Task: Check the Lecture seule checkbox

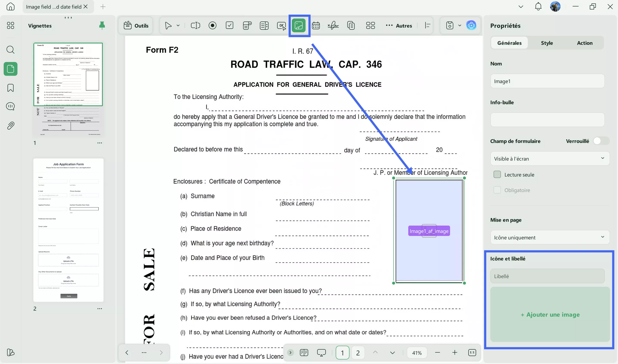Action: pos(497,175)
